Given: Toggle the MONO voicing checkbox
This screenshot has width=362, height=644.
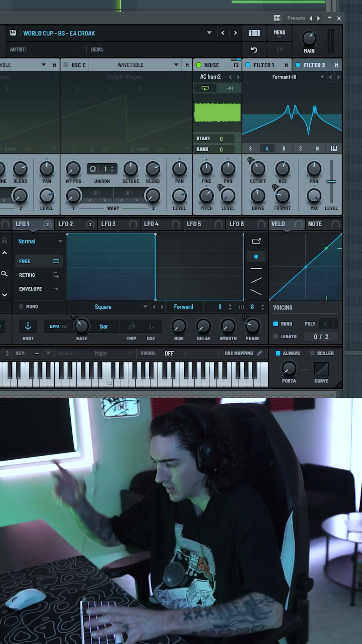Looking at the screenshot, I should coord(276,324).
